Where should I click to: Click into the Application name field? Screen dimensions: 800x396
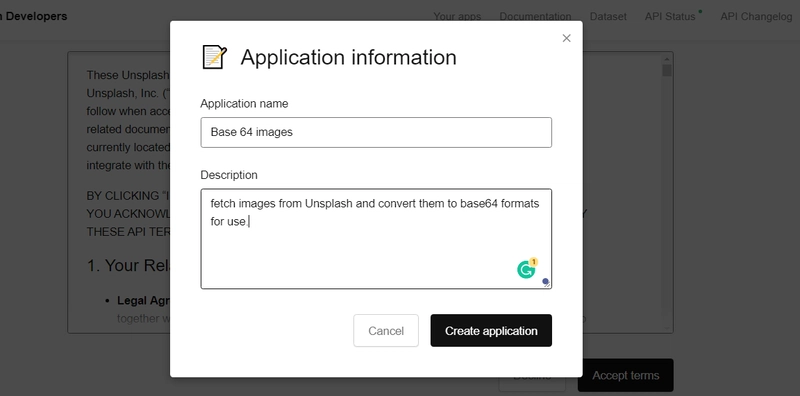376,133
